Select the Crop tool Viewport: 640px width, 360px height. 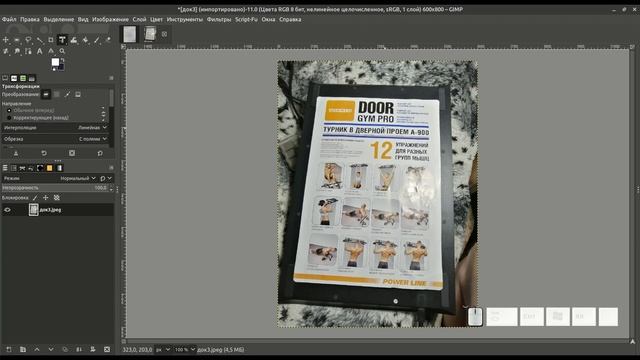coord(51,40)
